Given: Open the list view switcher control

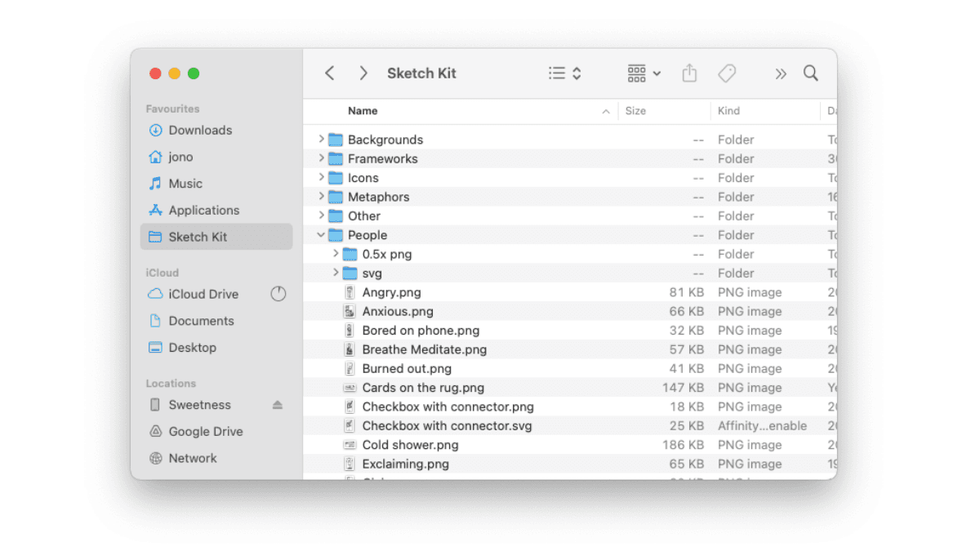Looking at the screenshot, I should click(564, 73).
